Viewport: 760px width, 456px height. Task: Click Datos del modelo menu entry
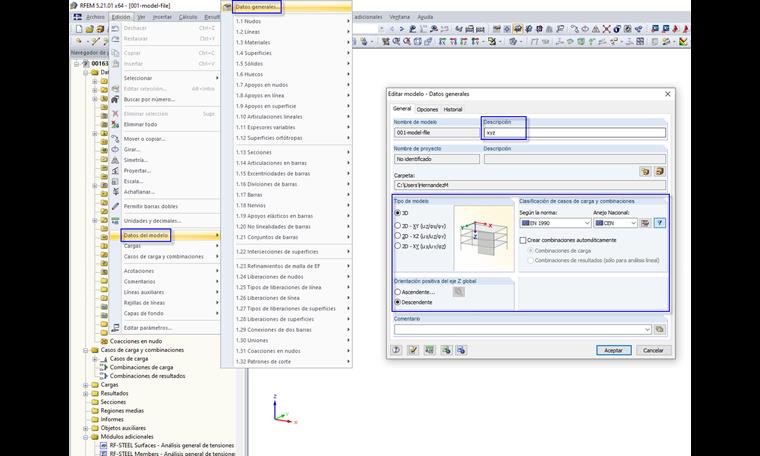146,236
